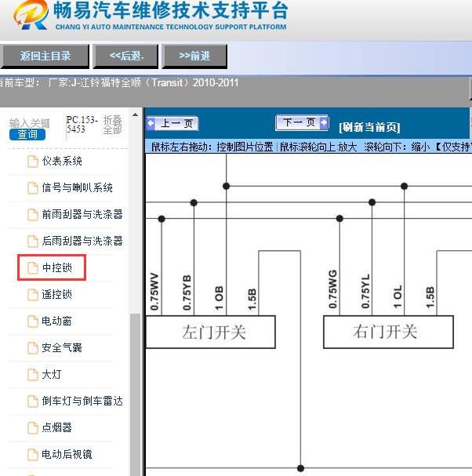Click the 0.75WV wire label

point(154,292)
